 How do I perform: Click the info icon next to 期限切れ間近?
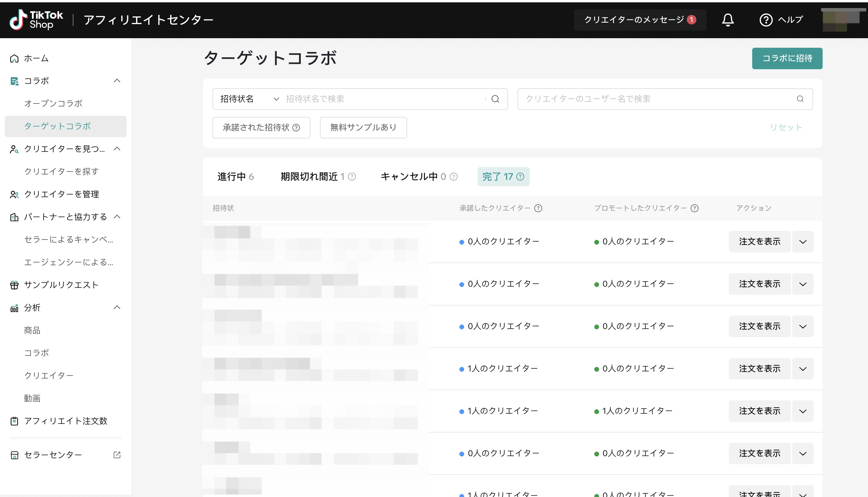(x=352, y=177)
